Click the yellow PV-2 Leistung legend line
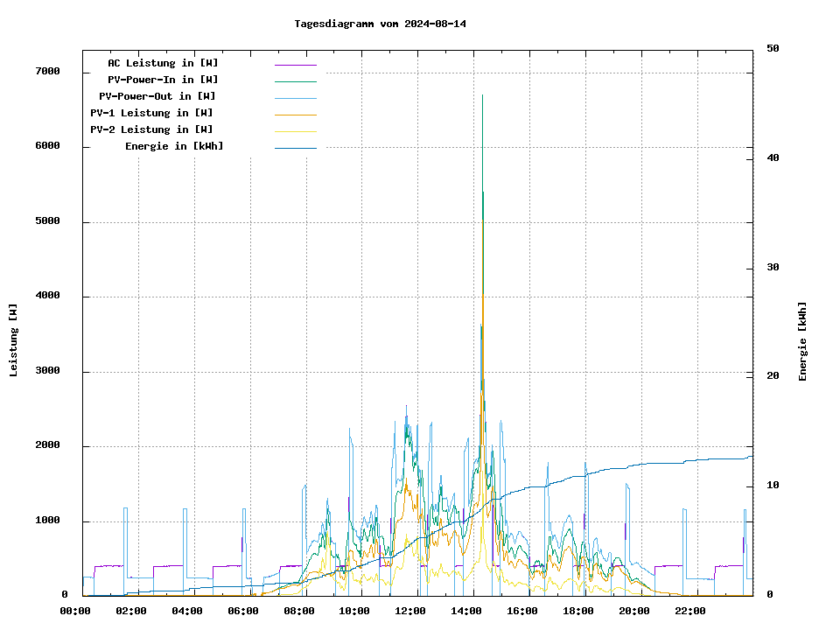The width and height of the screenshot is (840, 630). tap(295, 131)
